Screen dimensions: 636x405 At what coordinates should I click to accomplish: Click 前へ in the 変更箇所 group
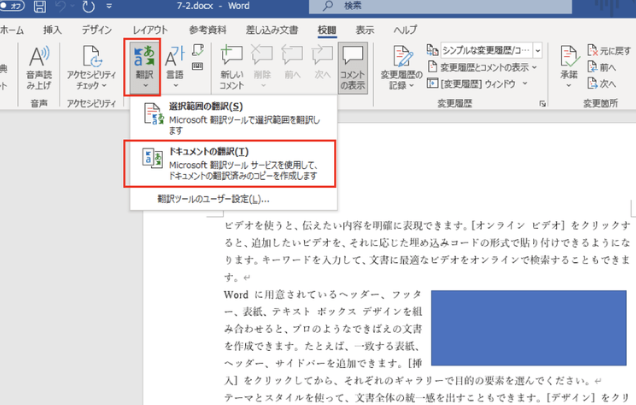click(602, 67)
